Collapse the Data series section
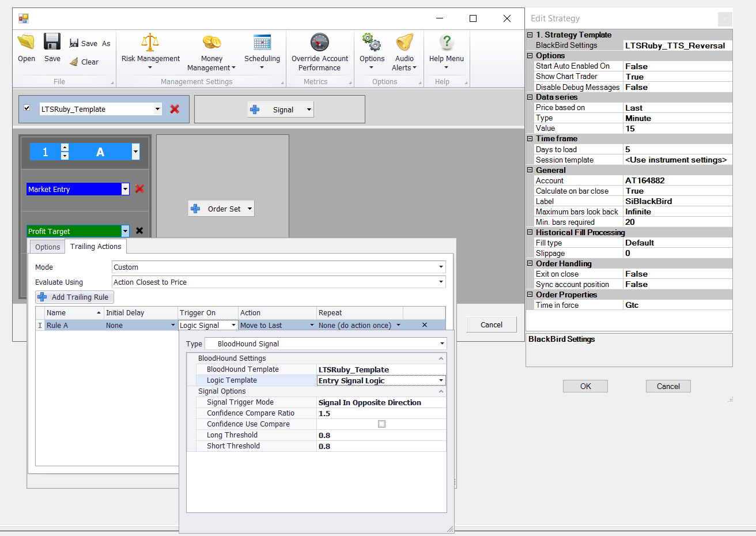756x536 pixels. pos(530,97)
